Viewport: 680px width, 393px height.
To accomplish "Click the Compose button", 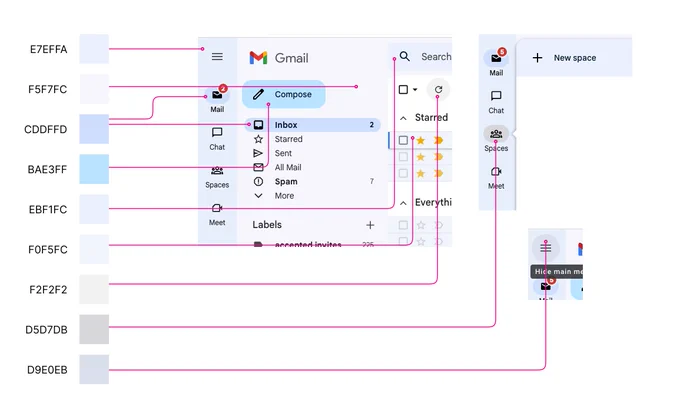I will click(284, 94).
